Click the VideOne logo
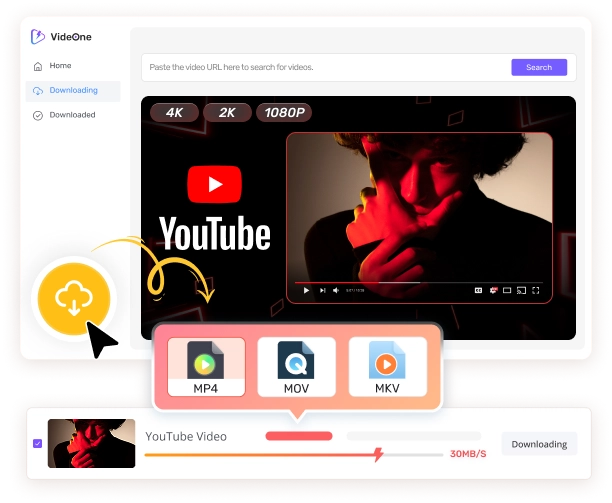The height and width of the screenshot is (503, 612). coord(63,37)
